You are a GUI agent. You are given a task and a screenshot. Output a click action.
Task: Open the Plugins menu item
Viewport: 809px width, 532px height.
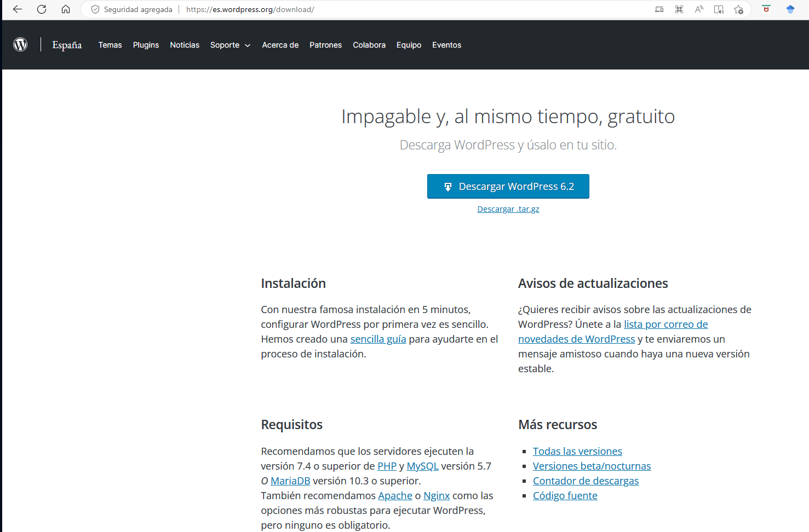pyautogui.click(x=146, y=45)
